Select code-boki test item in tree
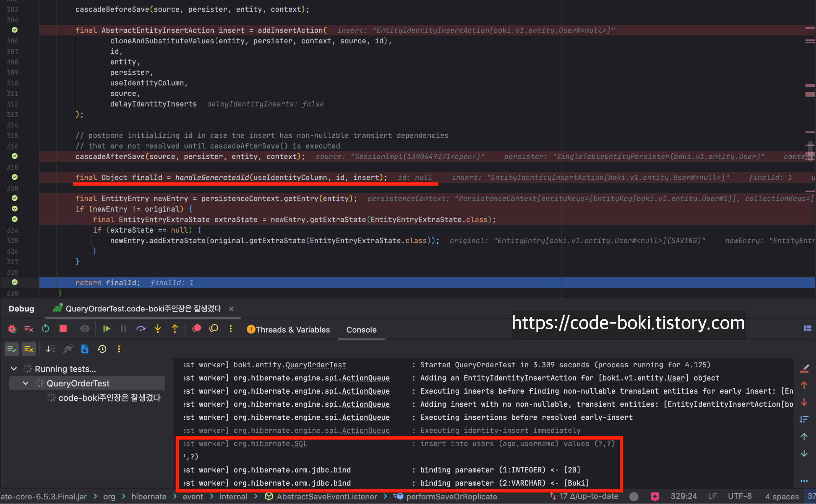The image size is (816, 504). pos(109,398)
